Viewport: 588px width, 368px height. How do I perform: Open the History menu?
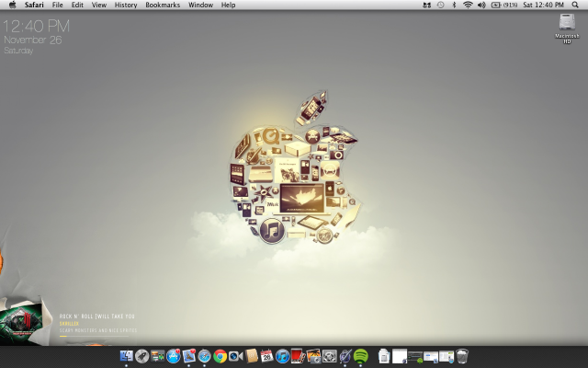tap(126, 5)
